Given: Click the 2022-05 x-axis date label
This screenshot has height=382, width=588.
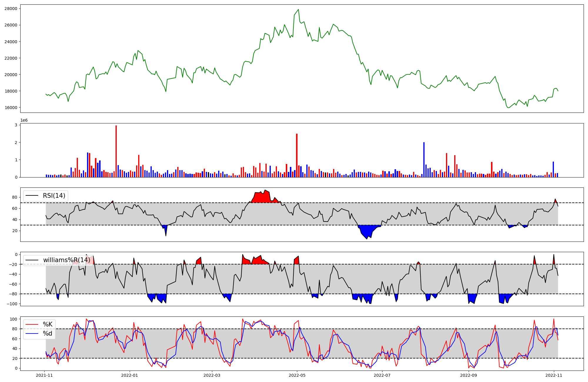Looking at the screenshot, I should [297, 375].
